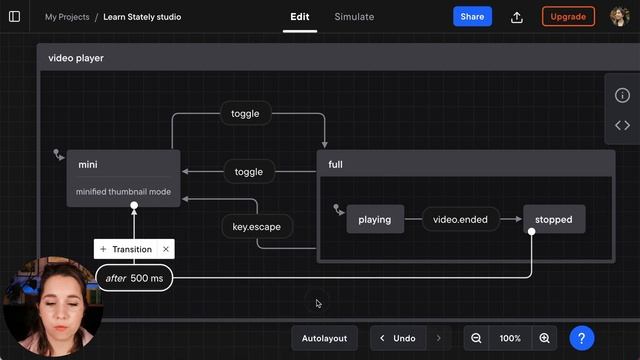Open the My Projects breadcrumb
Screen dimensions: 640x360
coord(67,17)
